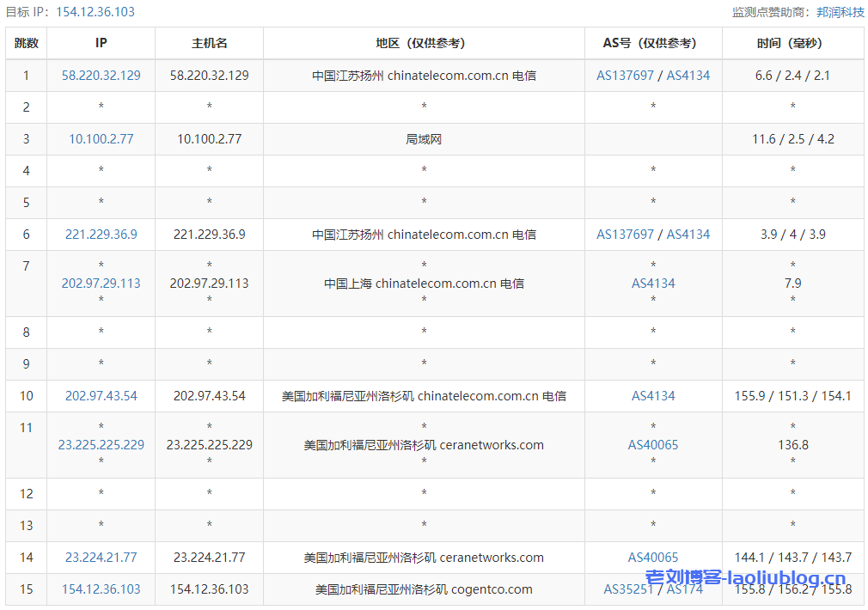The width and height of the screenshot is (868, 610).
Task: Click blue IP link 23.225.225.229 in hop 11
Action: pos(101,445)
